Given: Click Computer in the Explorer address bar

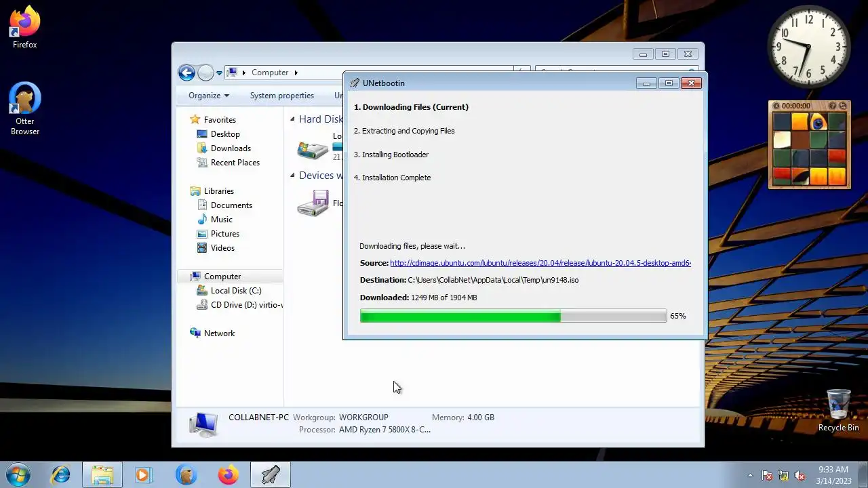Looking at the screenshot, I should (x=270, y=73).
